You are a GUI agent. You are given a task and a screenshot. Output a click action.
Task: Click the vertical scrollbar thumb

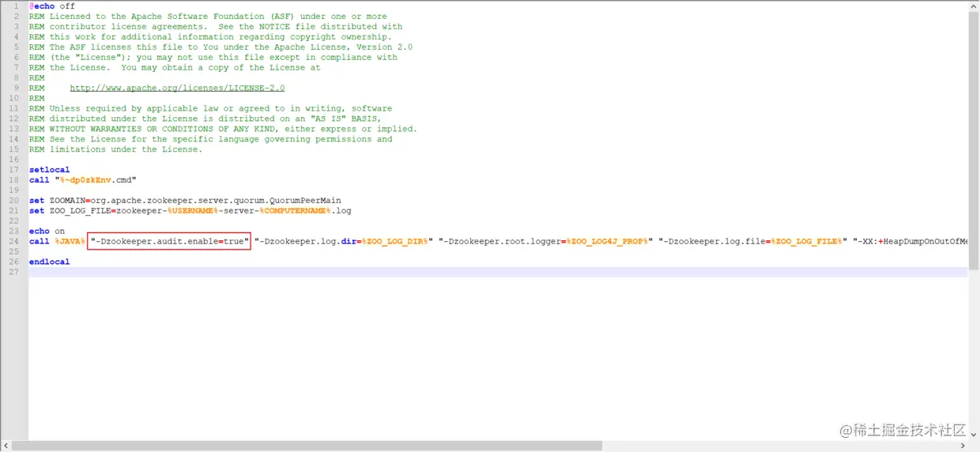pos(974,142)
